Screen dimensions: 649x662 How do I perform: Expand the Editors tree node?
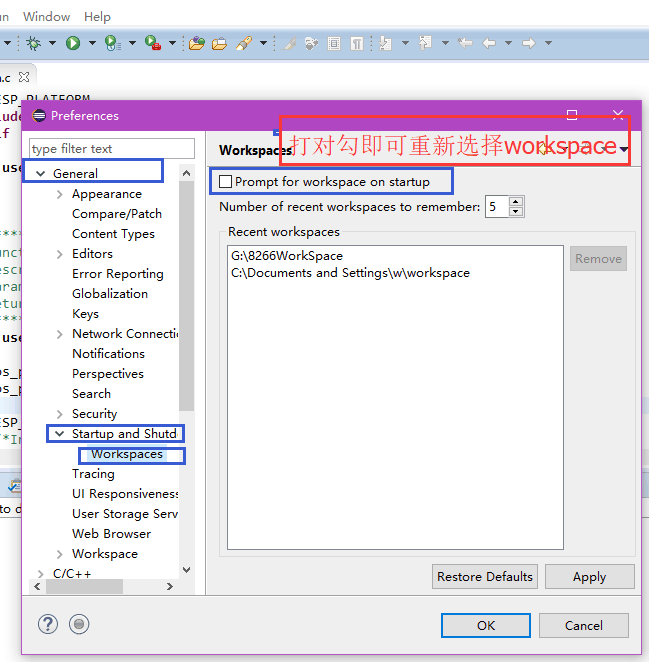[x=60, y=254]
